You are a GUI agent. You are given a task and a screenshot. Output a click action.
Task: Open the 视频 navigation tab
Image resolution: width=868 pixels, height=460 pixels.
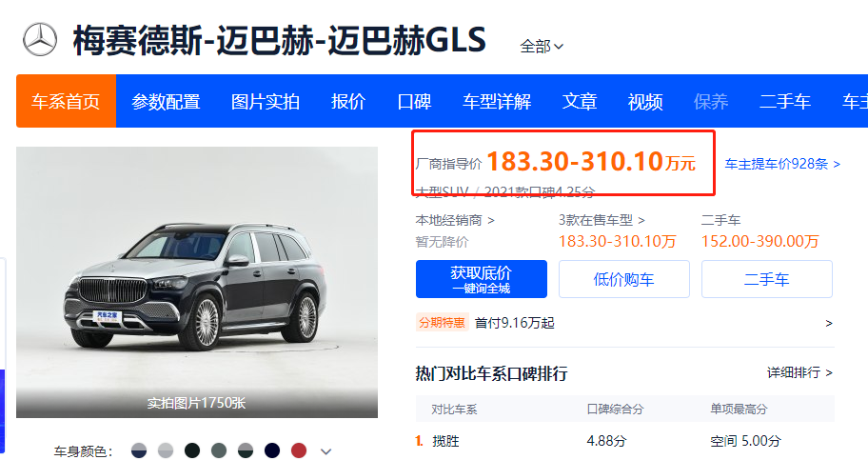point(645,101)
